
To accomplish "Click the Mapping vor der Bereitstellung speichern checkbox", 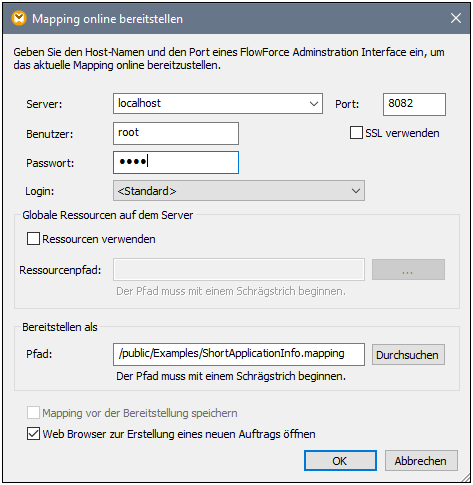I will tap(33, 413).
